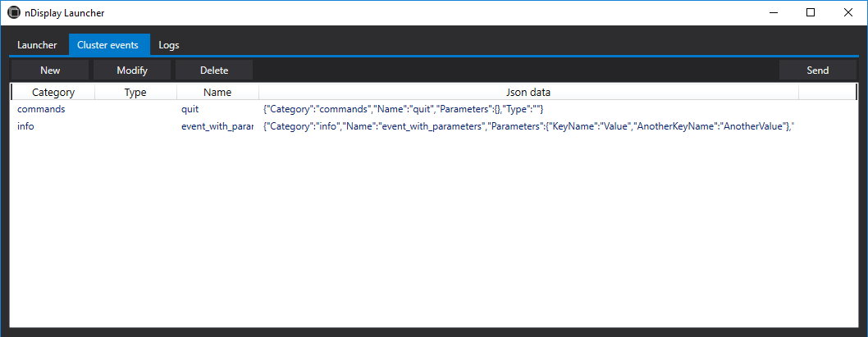Click the nDisplay Launcher app icon
The height and width of the screenshot is (337, 868).
(x=13, y=13)
